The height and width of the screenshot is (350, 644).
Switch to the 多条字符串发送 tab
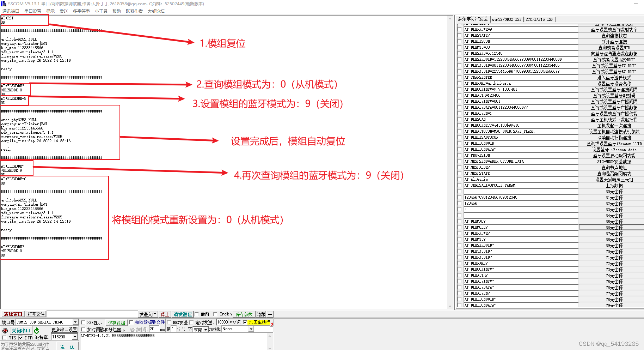pyautogui.click(x=473, y=19)
